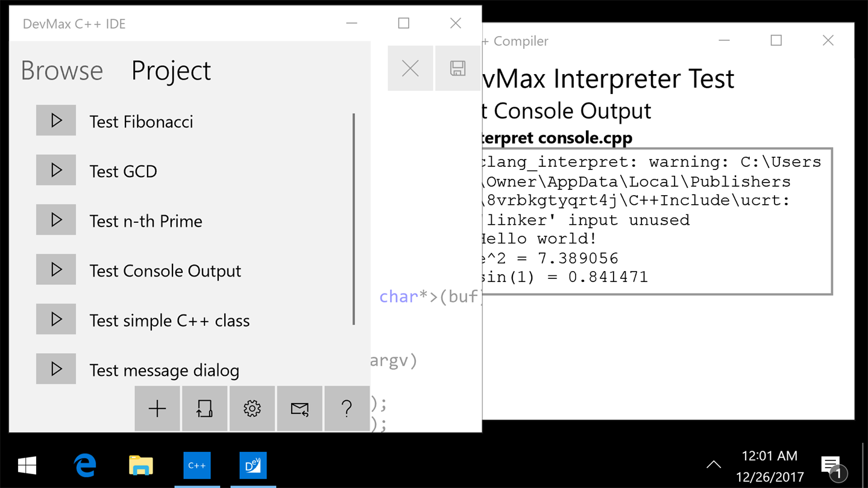Open File Explorer from taskbar
The height and width of the screenshot is (488, 868).
point(141,465)
